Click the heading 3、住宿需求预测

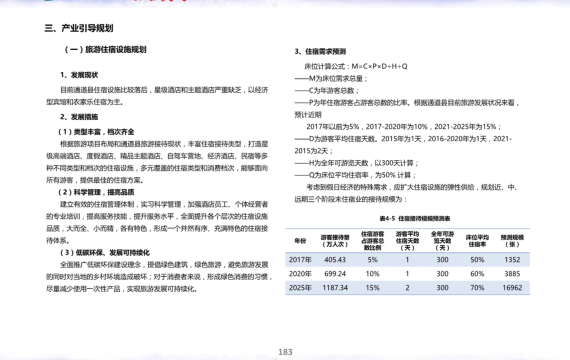point(320,52)
